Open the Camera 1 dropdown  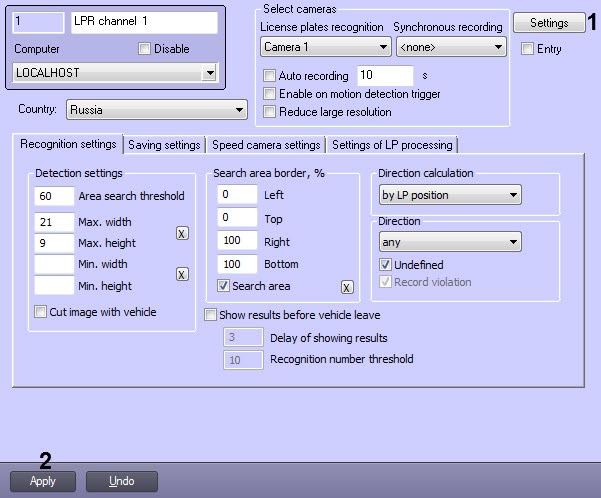[x=325, y=46]
